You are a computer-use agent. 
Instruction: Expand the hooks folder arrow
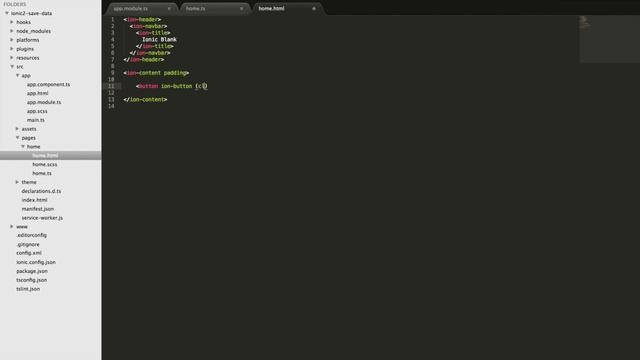(12, 22)
